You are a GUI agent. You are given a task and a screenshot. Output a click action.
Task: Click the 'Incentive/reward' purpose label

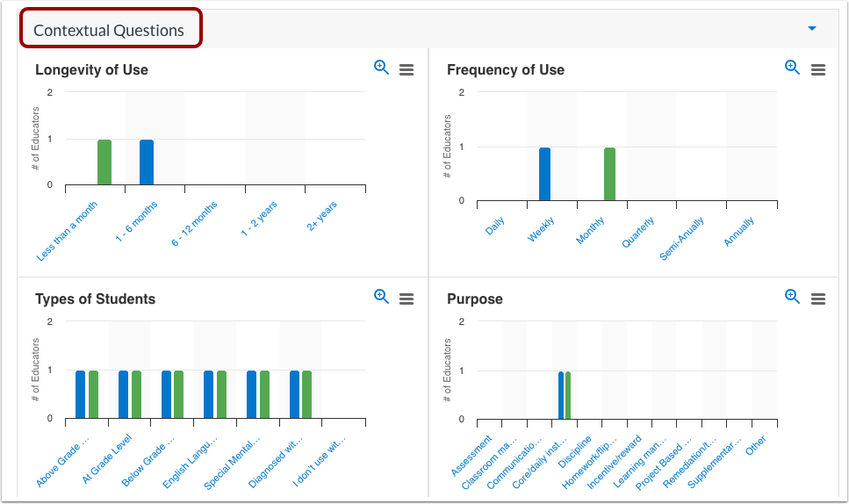coord(614,462)
